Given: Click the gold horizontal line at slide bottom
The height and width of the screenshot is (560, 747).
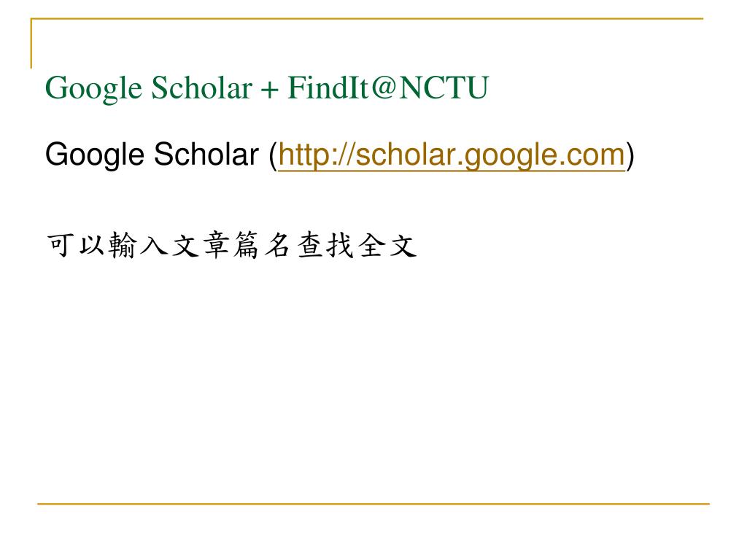Looking at the screenshot, I should point(373,503).
